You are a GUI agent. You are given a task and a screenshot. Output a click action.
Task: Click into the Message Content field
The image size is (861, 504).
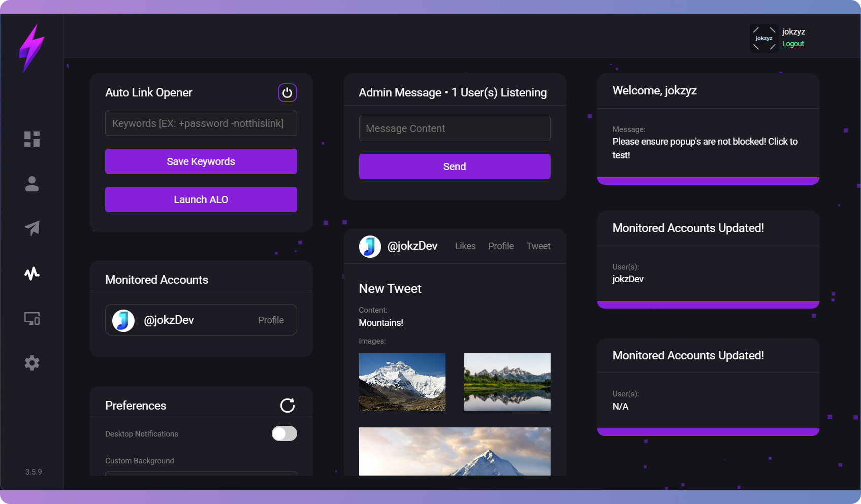tap(454, 128)
